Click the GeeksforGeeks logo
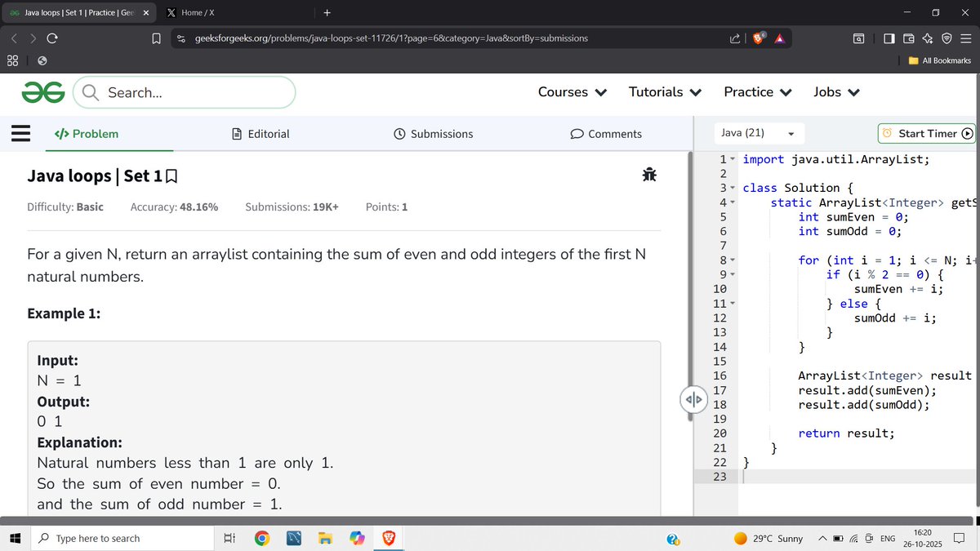The image size is (980, 551). pos(43,92)
